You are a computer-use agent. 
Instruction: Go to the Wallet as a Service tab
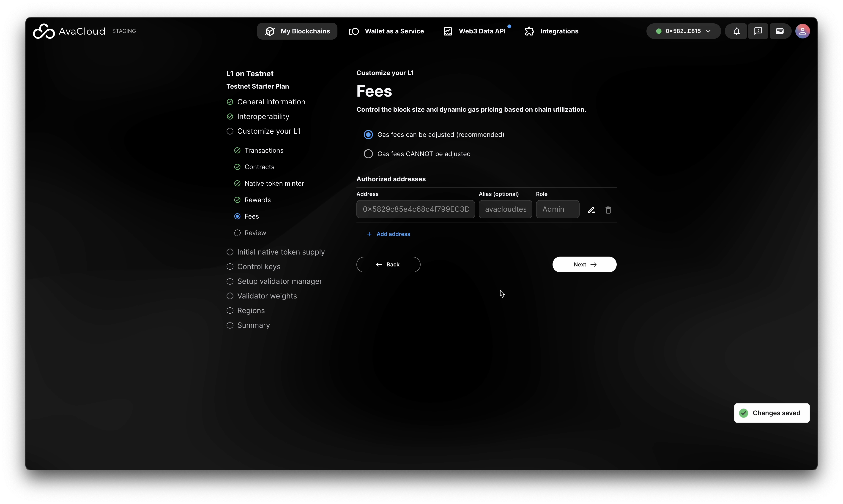coord(386,31)
